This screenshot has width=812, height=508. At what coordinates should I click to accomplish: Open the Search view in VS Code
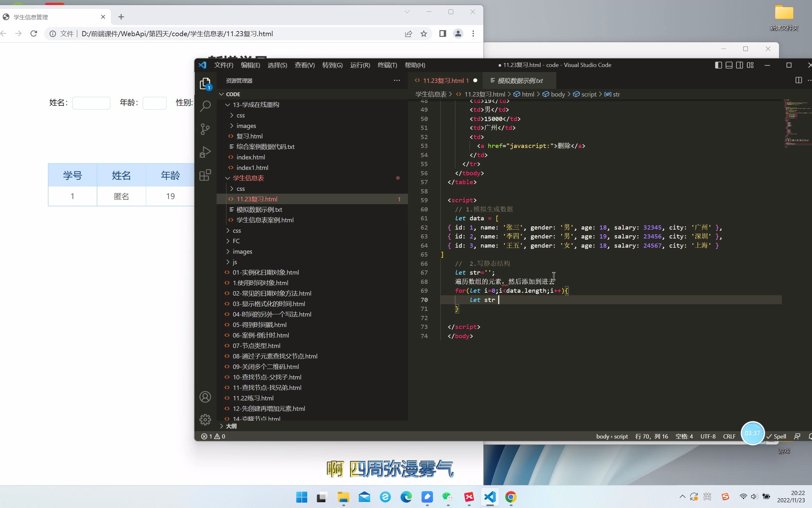[205, 106]
